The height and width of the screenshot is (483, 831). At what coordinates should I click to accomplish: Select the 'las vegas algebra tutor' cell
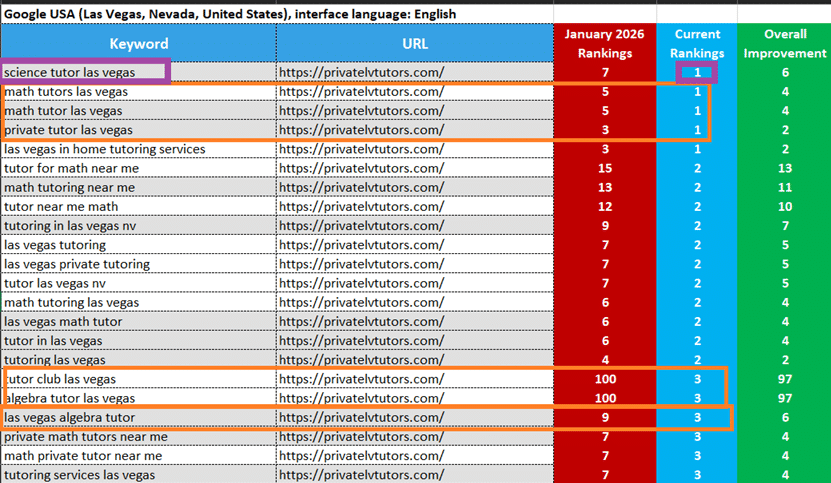(x=138, y=417)
